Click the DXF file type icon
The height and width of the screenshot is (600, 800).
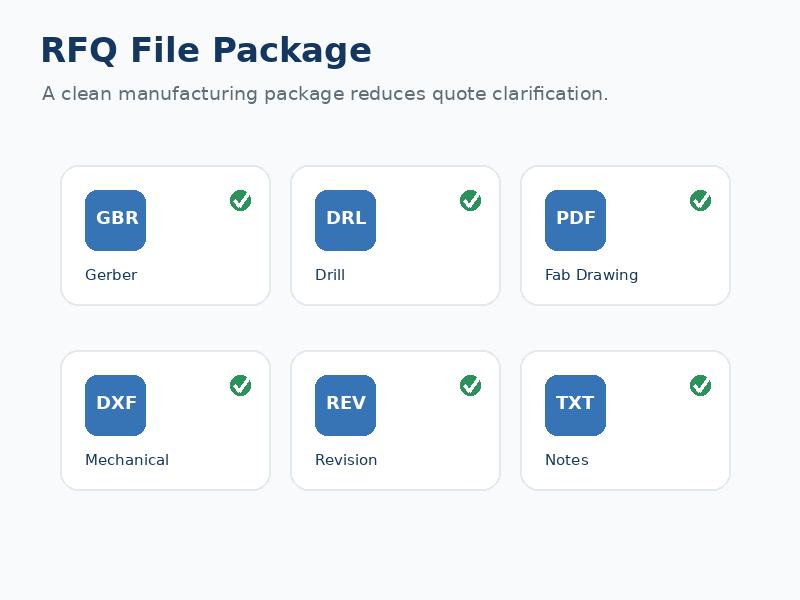115,406
